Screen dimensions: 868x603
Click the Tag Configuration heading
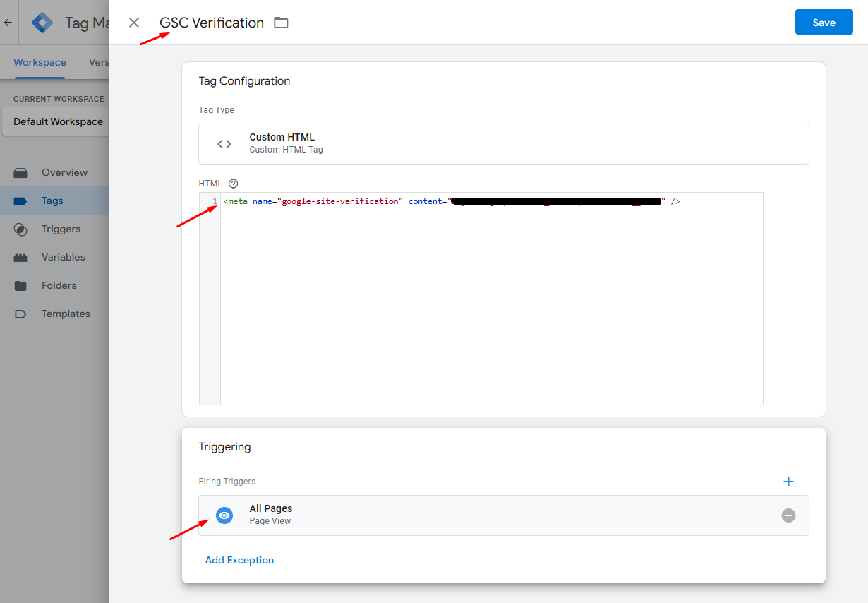coord(244,81)
